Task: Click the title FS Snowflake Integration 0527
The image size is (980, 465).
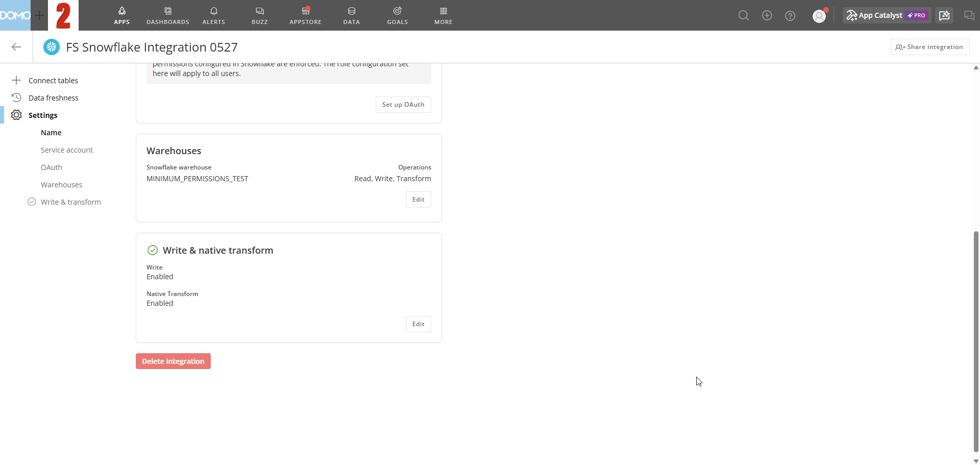Action: [152, 47]
